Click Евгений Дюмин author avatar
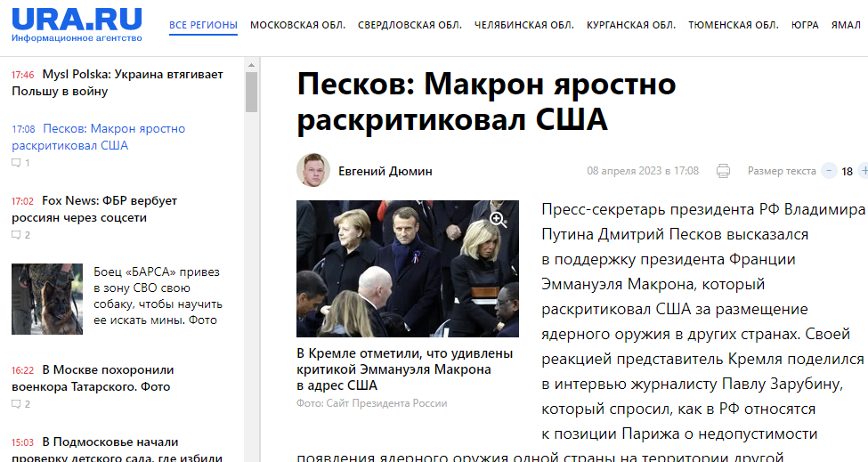The height and width of the screenshot is (462, 868). (x=313, y=170)
